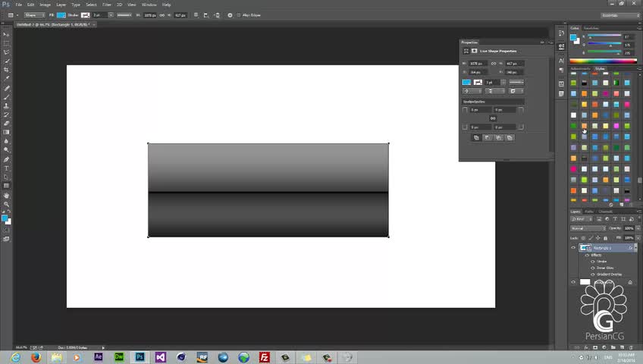Screen dimensions: 643x364
Task: Toggle link width and height in Properties
Action: coord(494,64)
